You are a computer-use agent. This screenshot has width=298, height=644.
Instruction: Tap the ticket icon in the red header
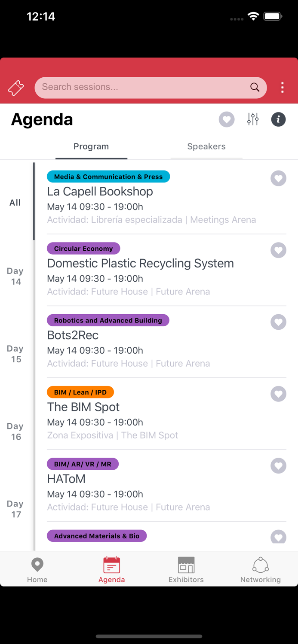coord(16,88)
